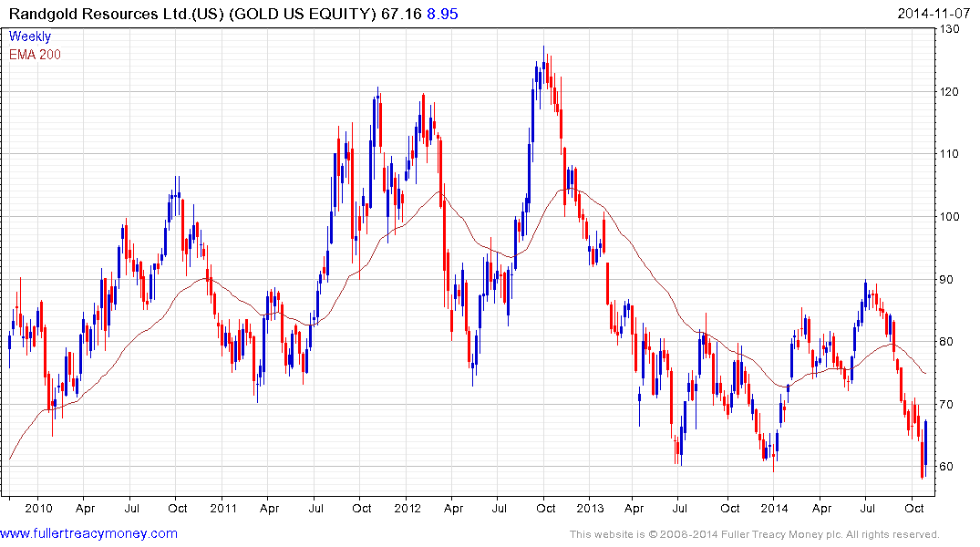Click the 130 price axis label
The width and height of the screenshot is (980, 547).
[x=950, y=29]
